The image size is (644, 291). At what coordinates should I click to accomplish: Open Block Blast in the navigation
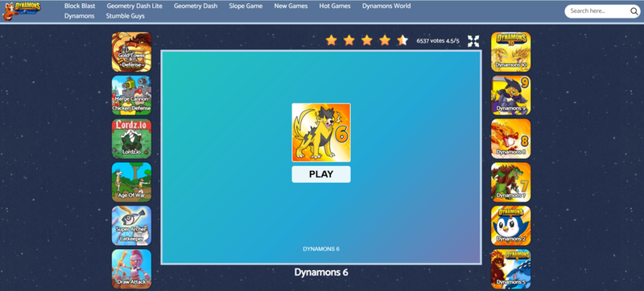(80, 6)
